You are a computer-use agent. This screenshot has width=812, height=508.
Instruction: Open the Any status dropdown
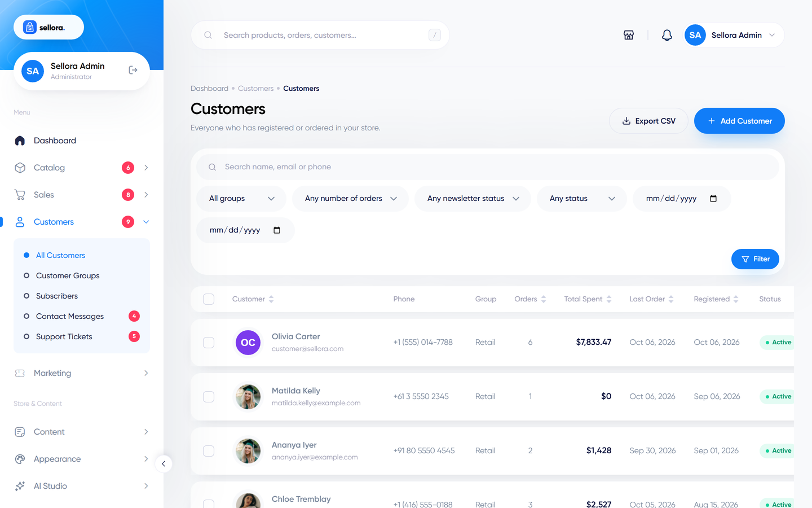point(582,199)
